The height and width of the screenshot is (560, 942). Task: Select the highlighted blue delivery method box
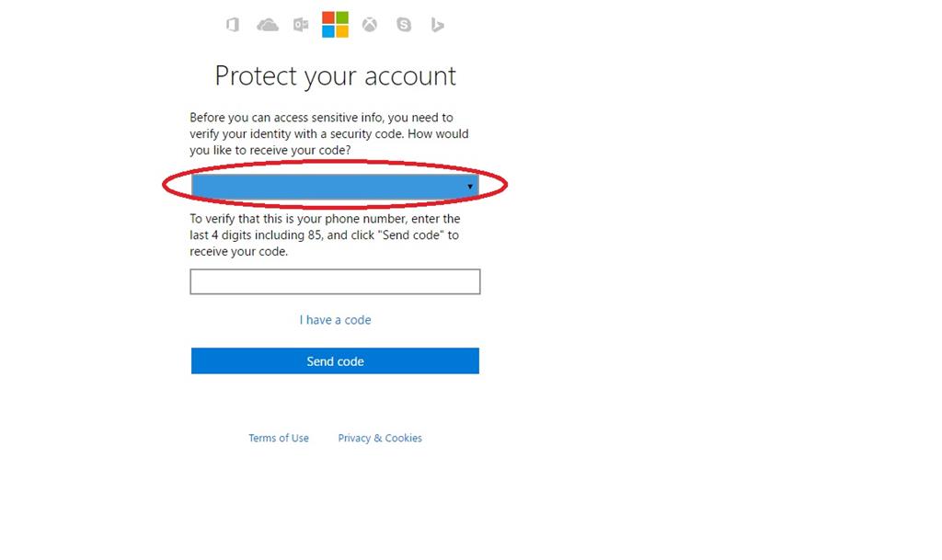pos(335,187)
